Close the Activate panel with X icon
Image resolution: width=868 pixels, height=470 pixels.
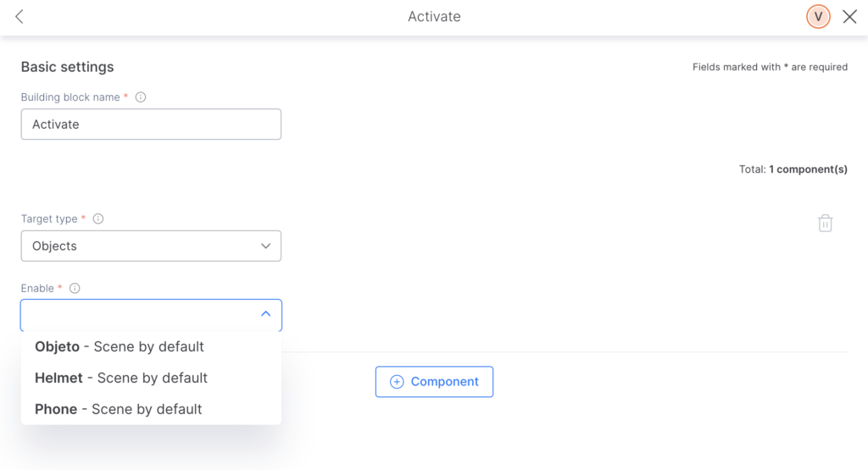pyautogui.click(x=849, y=17)
